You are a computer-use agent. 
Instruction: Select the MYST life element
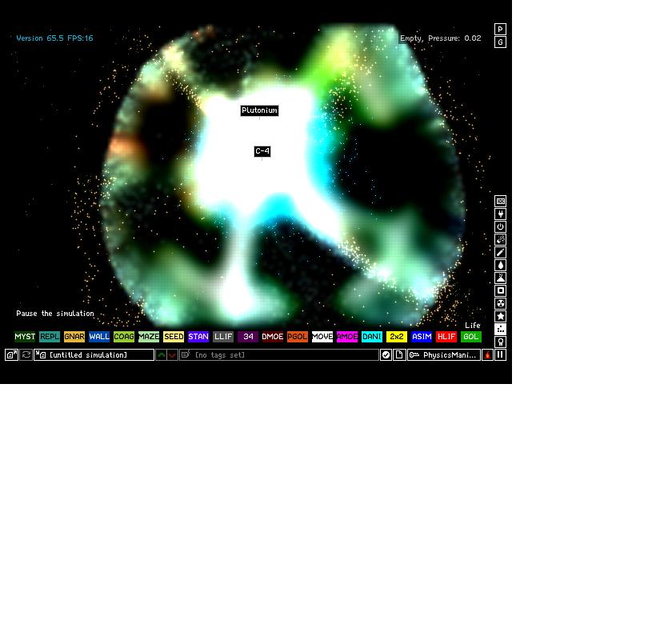pos(25,337)
